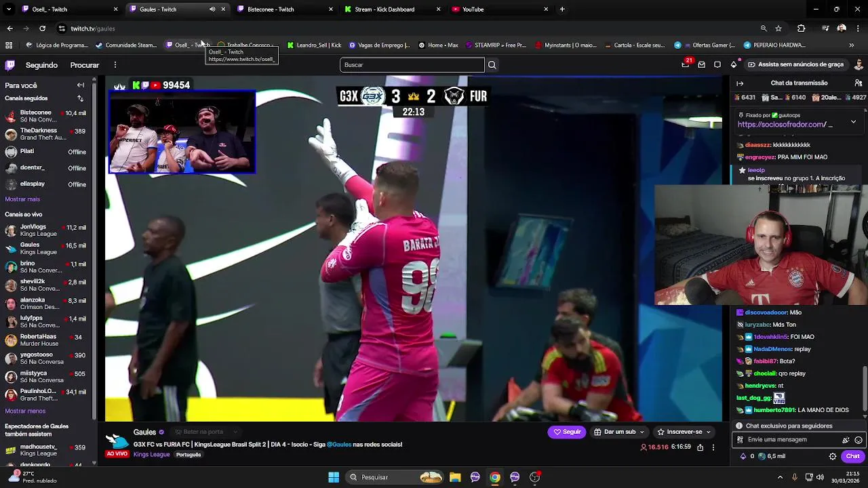Screen dimensions: 868x488
Task: Show hidden system tray icons chevron
Action: 781,477
